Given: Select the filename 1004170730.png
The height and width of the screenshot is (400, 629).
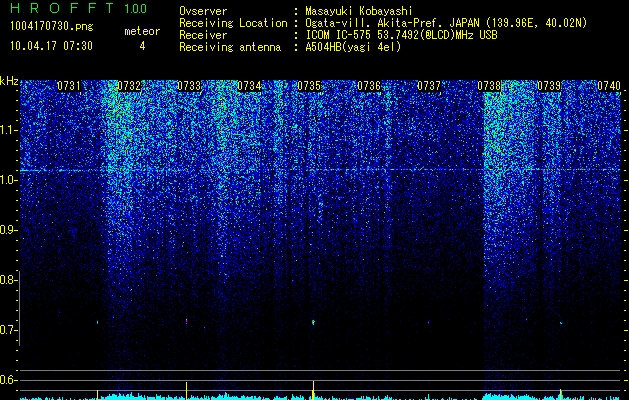Looking at the screenshot, I should click(x=51, y=27).
